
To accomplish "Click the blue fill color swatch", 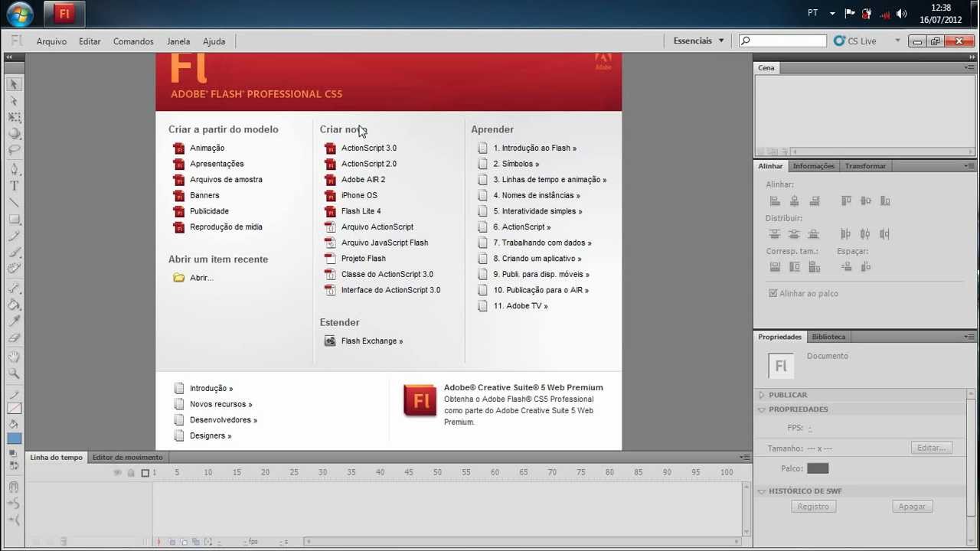I will click(x=15, y=439).
